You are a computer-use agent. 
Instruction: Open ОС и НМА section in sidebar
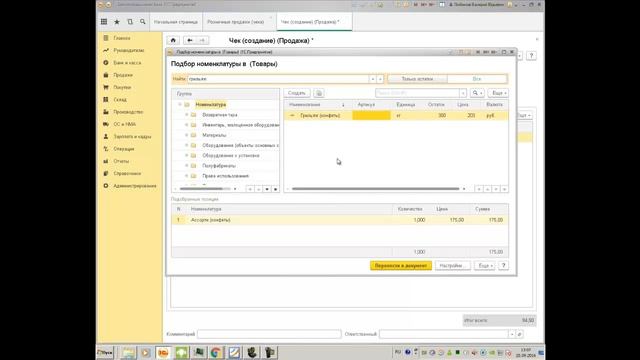[x=124, y=124]
